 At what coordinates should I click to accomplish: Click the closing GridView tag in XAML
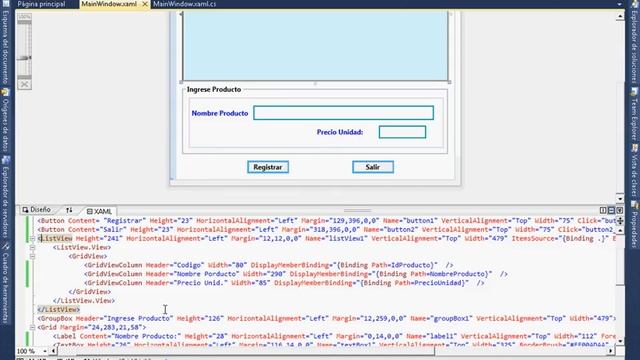tap(90, 292)
